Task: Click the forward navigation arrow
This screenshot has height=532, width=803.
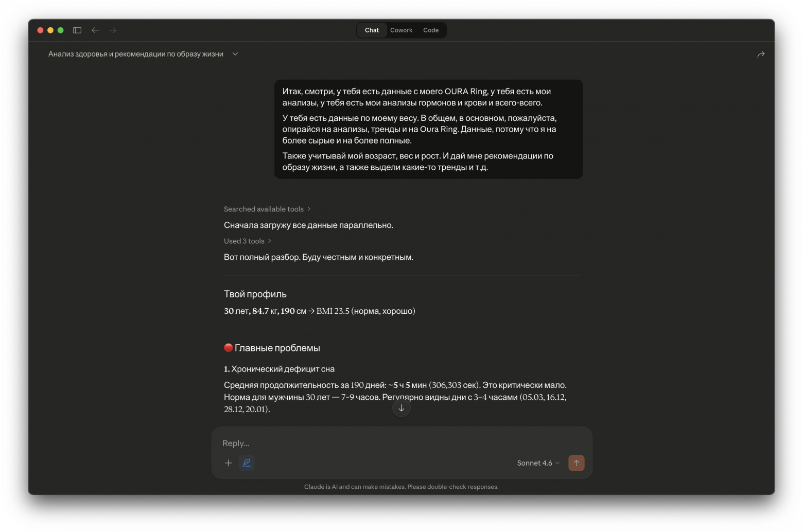Action: (x=113, y=30)
